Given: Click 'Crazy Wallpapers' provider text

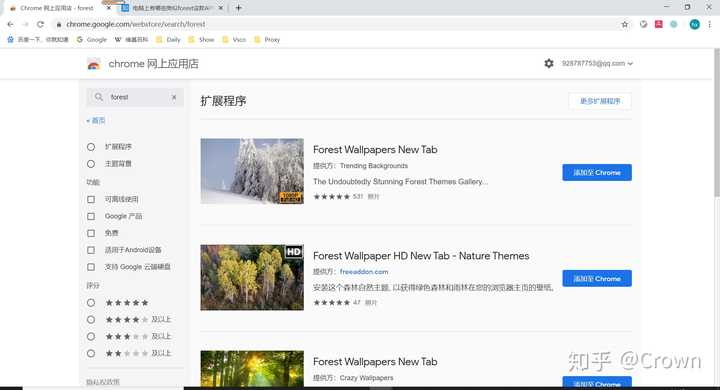Looking at the screenshot, I should pyautogui.click(x=366, y=378).
